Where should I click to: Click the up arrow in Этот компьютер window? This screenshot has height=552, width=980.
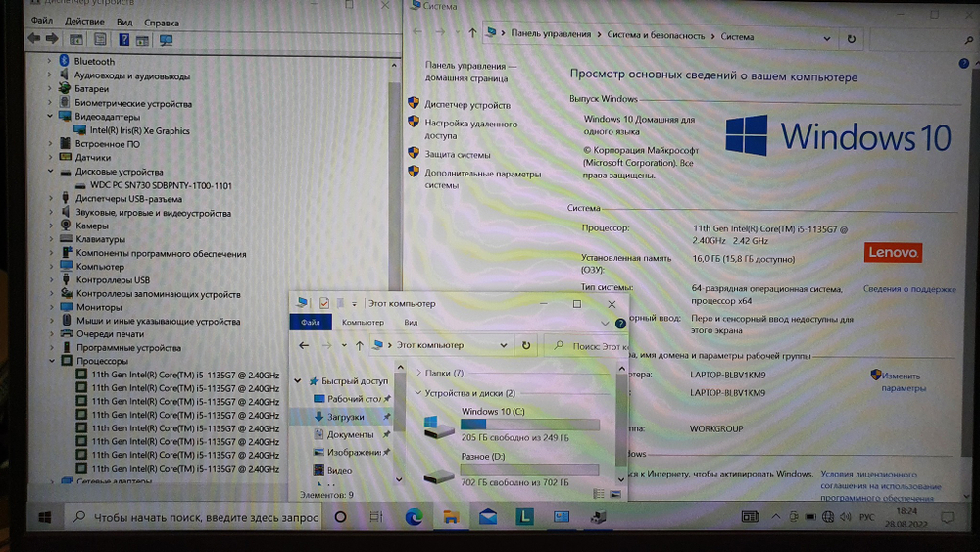click(360, 345)
